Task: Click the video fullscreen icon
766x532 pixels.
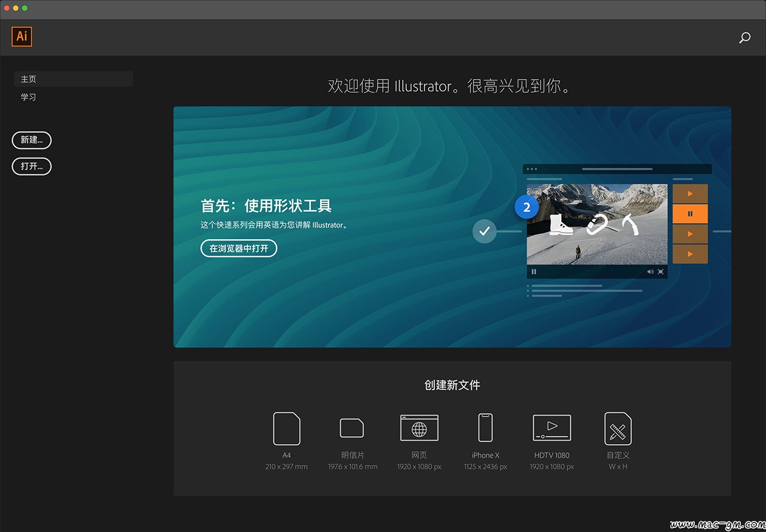Action: tap(661, 272)
